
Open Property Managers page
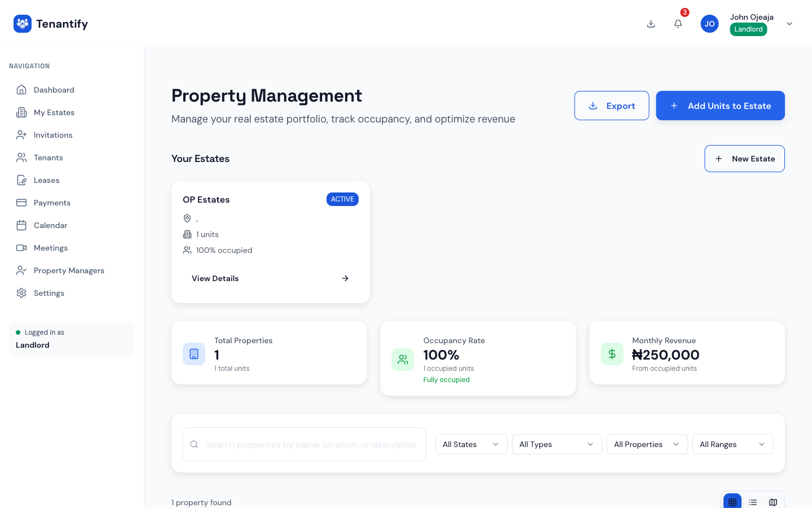click(x=72, y=270)
